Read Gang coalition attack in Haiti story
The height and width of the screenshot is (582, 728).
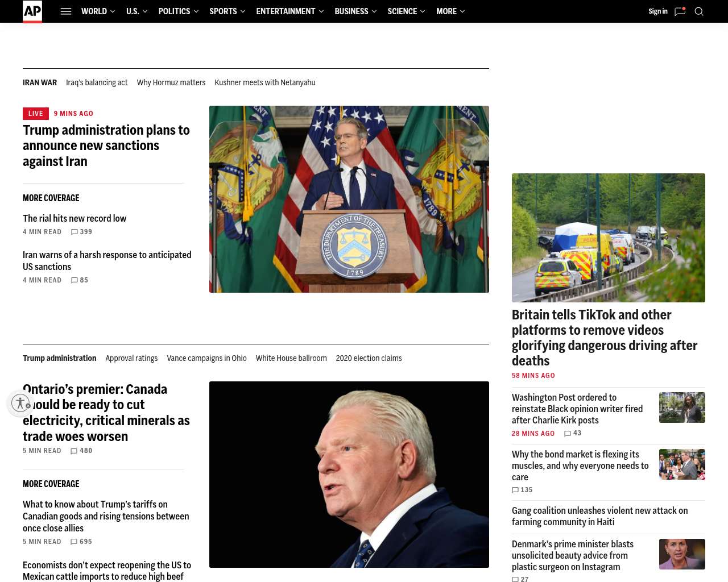click(x=599, y=516)
